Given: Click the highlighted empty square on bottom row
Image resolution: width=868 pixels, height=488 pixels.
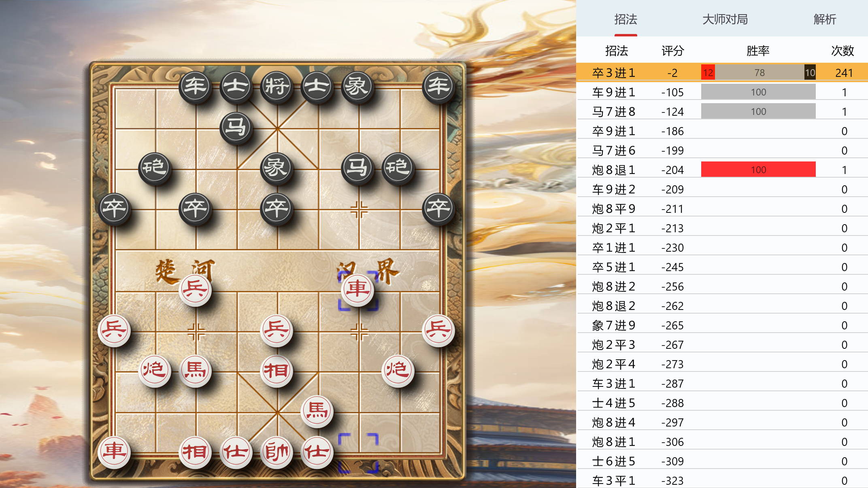Looking at the screenshot, I should tap(358, 452).
